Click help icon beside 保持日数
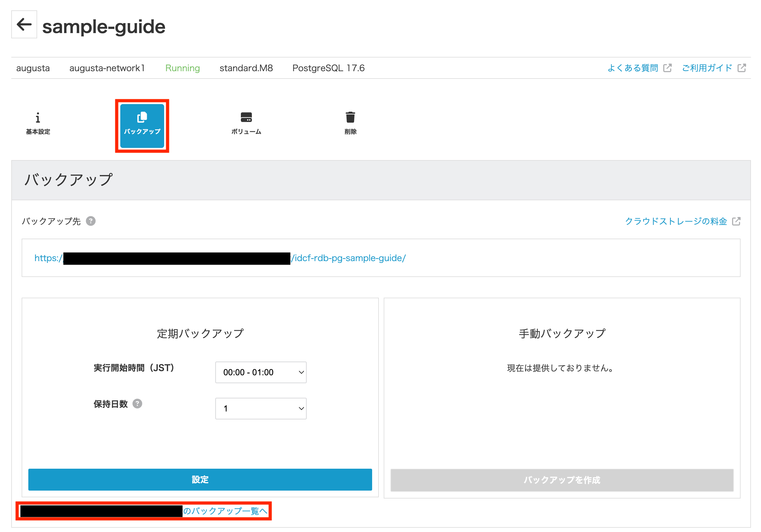This screenshot has height=532, width=761. click(x=137, y=404)
